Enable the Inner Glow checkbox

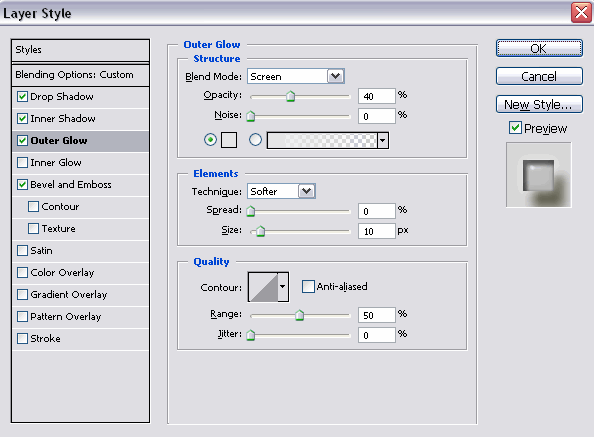click(22, 162)
